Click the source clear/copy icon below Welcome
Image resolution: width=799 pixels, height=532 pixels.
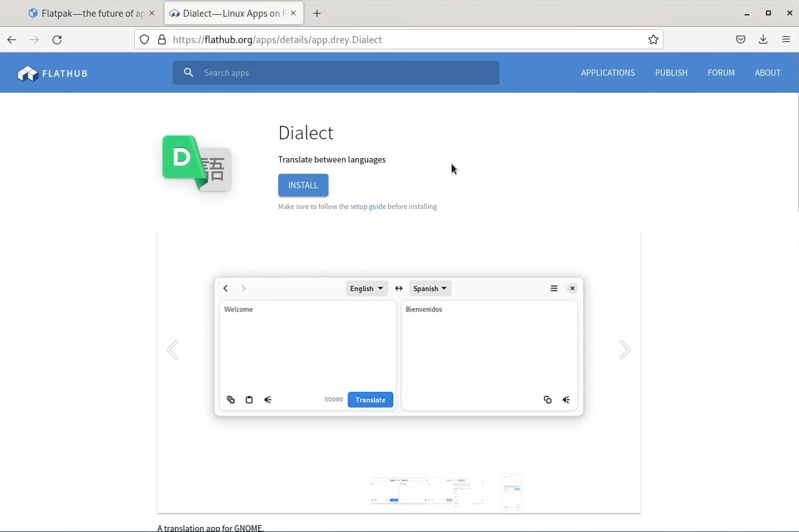coord(231,399)
